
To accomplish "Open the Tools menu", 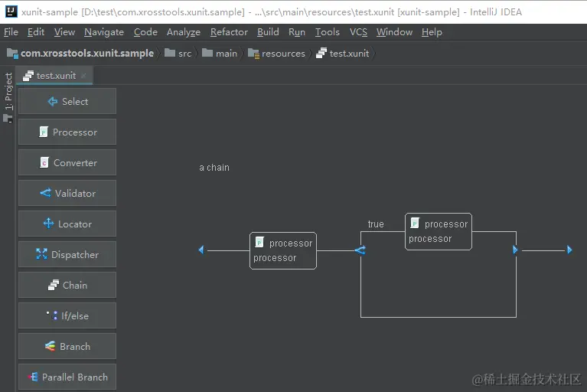I will pyautogui.click(x=328, y=32).
